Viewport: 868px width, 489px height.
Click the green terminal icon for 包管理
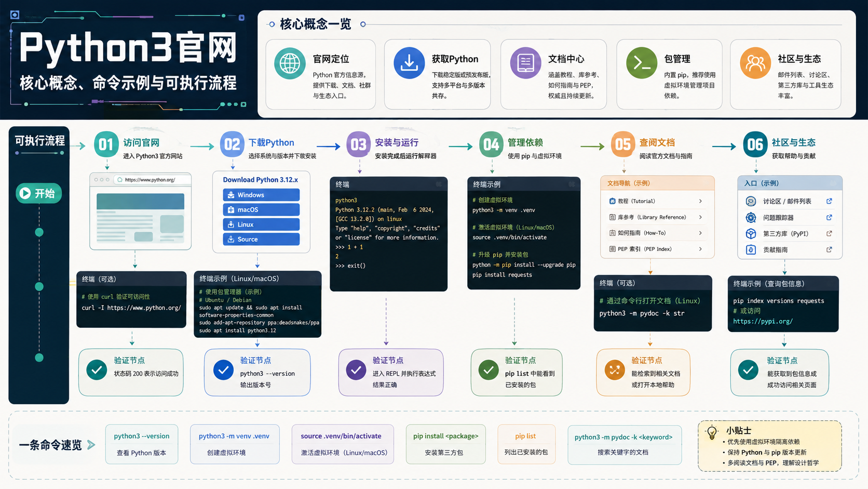642,63
